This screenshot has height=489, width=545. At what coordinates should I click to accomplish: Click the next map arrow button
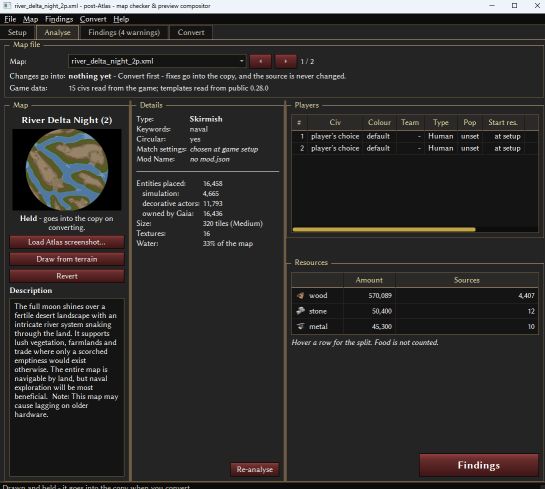[x=285, y=62]
